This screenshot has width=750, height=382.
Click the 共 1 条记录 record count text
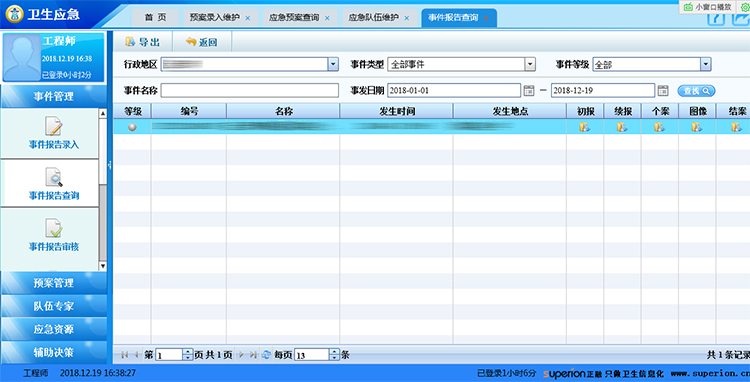[x=728, y=355]
